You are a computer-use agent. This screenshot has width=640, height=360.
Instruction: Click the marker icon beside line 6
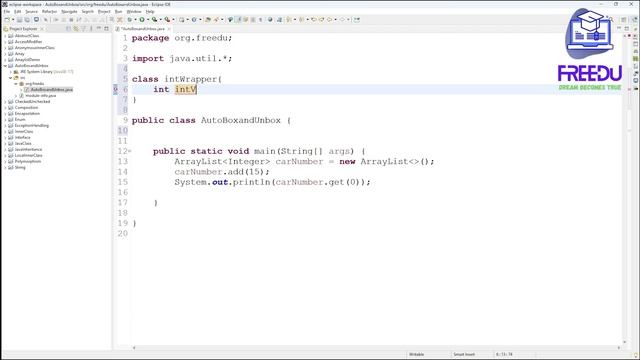click(x=116, y=89)
